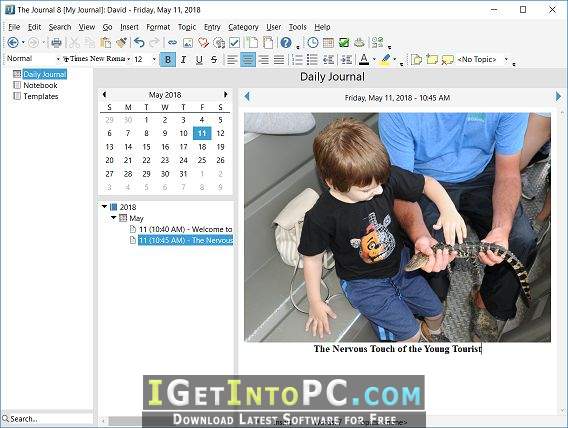This screenshot has width=568, height=428.
Task: Click the Back navigation arrow icon
Action: click(13, 43)
